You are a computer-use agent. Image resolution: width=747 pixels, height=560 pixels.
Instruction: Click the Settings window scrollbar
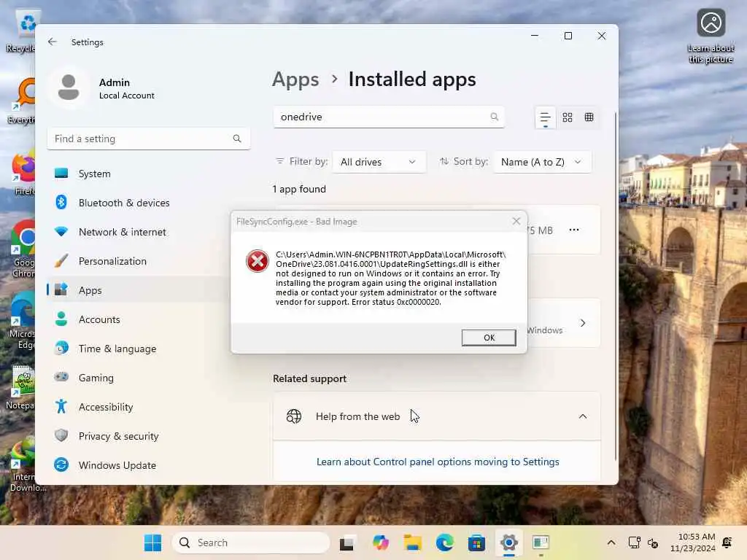tap(615, 286)
